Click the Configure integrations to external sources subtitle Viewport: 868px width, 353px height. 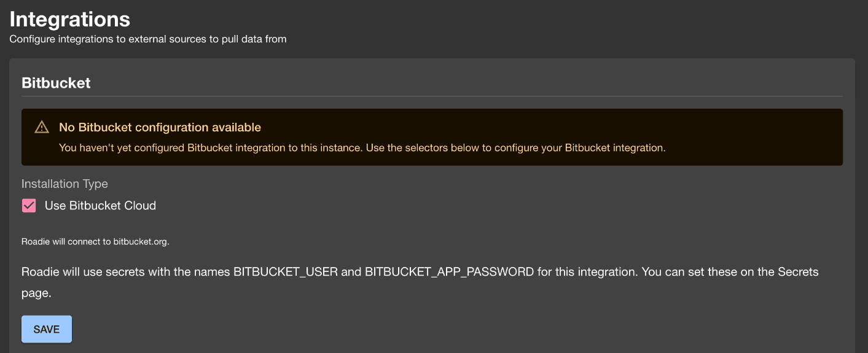[148, 39]
